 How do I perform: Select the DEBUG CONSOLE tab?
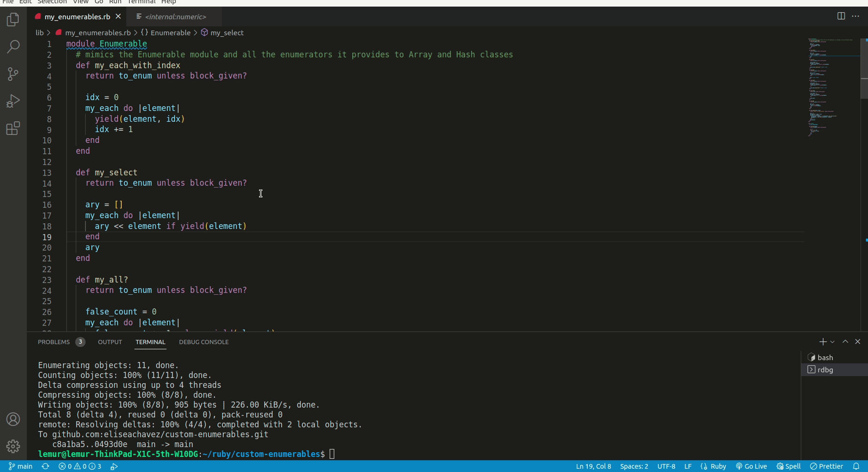coord(204,342)
